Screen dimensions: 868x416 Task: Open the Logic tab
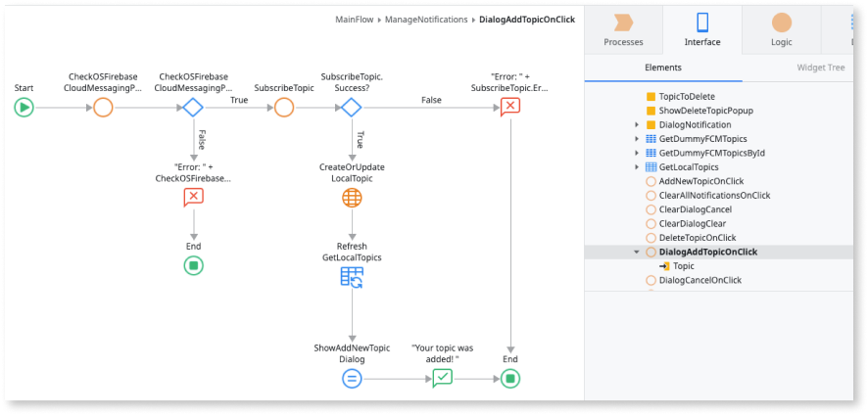click(781, 29)
